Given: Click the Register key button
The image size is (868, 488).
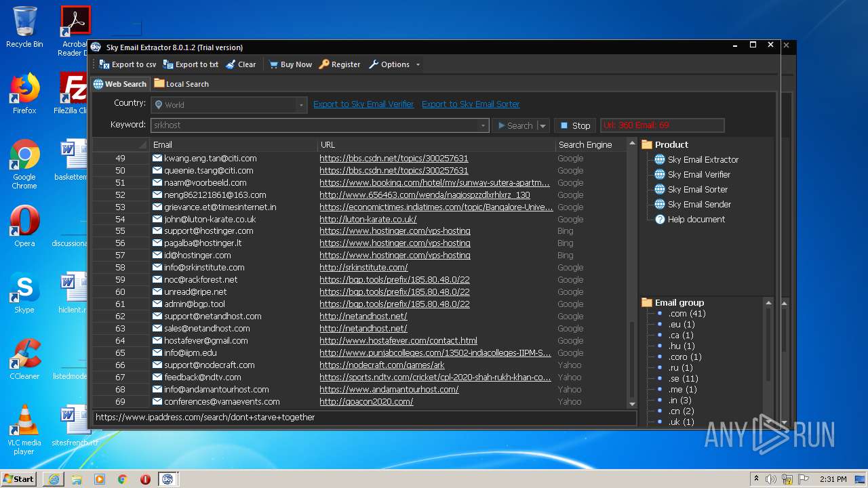Looking at the screenshot, I should pyautogui.click(x=340, y=64).
